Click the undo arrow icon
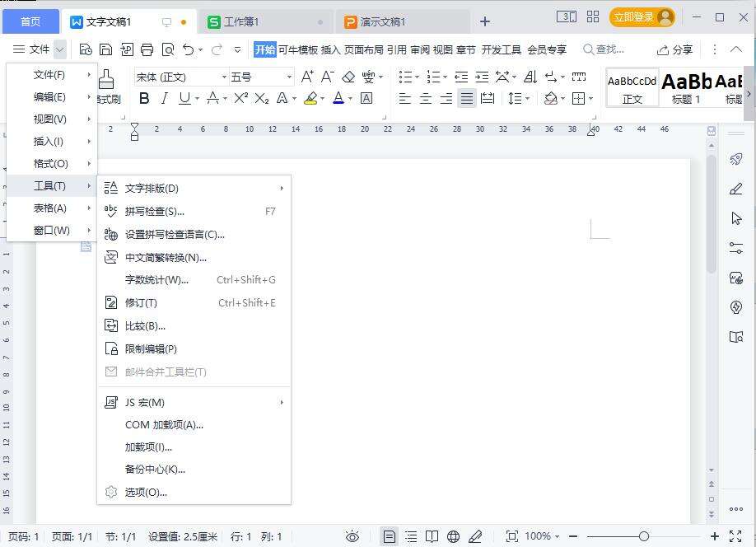756x547 pixels. [188, 49]
